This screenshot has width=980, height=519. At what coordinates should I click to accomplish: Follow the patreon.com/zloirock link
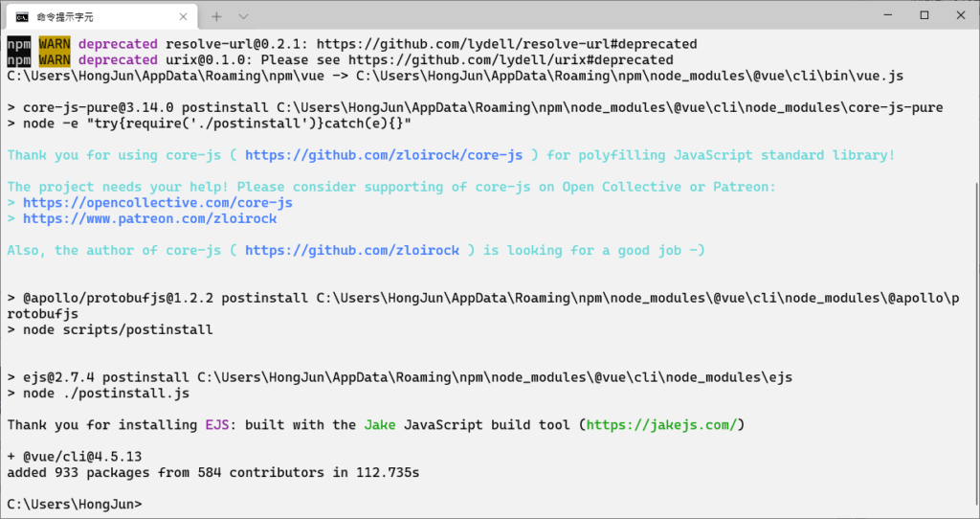point(150,218)
